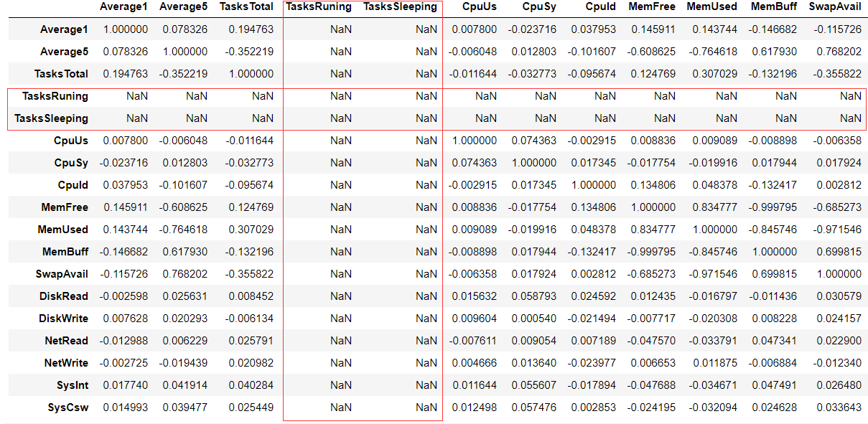Screen dimensions: 868x424
Task: Select cell value -0.845746 in MemUsed row
Action: click(x=772, y=230)
